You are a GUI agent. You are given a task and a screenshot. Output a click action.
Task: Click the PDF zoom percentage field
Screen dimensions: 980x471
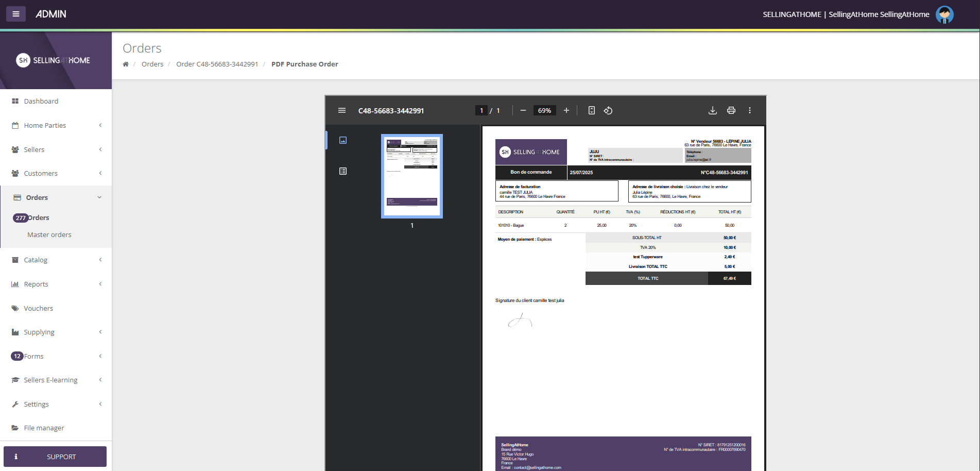(544, 110)
